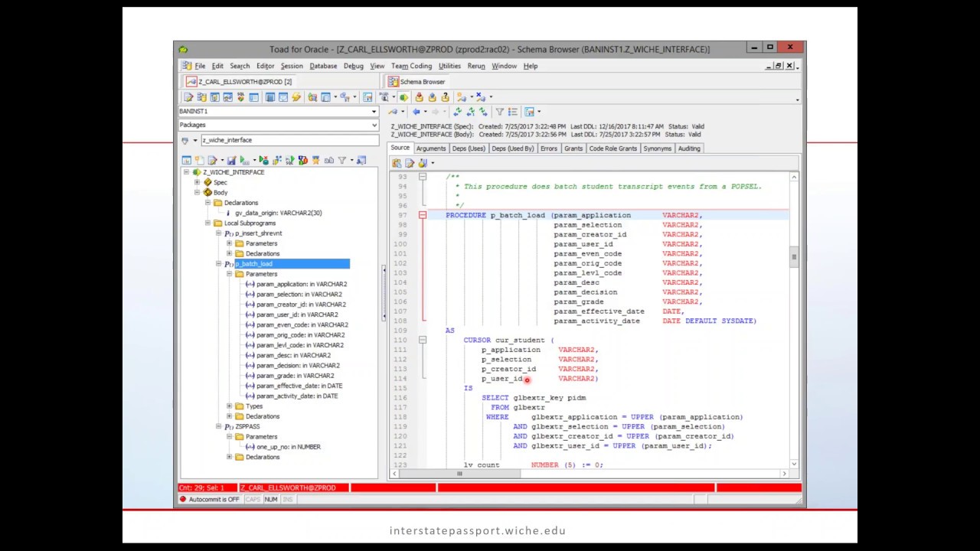Switch to the Errors tab
Image resolution: width=980 pixels, height=551 pixels.
(549, 148)
